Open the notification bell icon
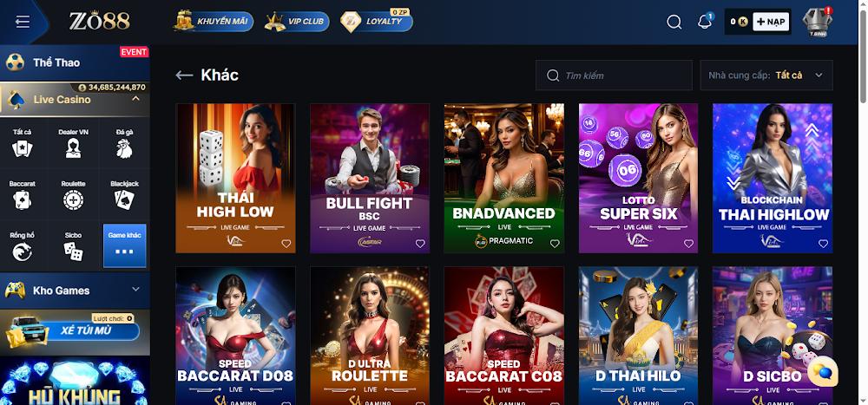 pyautogui.click(x=705, y=22)
